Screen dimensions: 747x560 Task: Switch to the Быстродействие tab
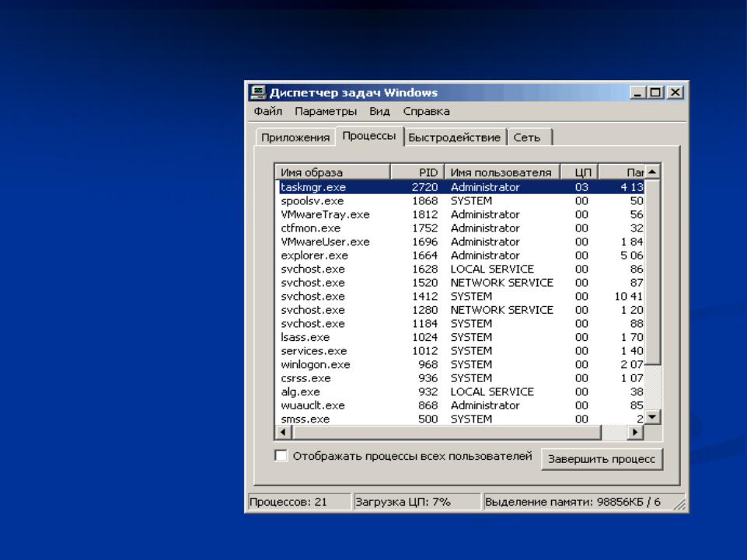[455, 137]
